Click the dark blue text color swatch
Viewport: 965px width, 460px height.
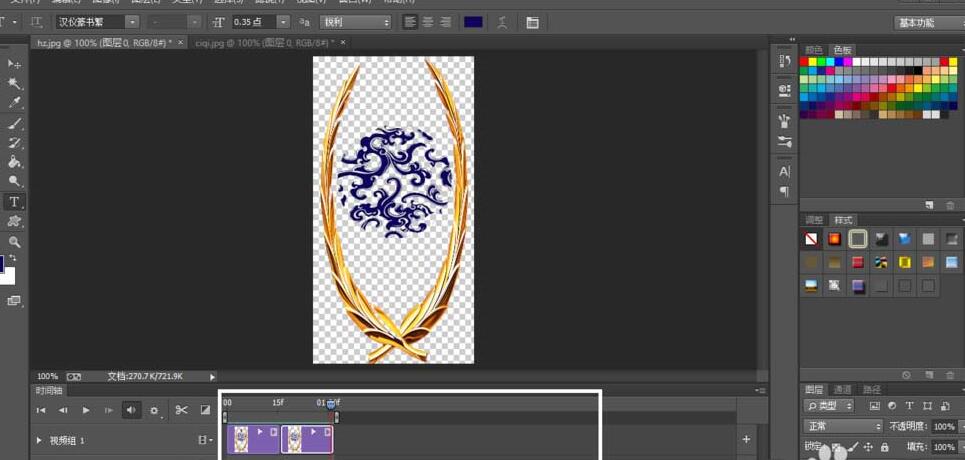tap(473, 22)
